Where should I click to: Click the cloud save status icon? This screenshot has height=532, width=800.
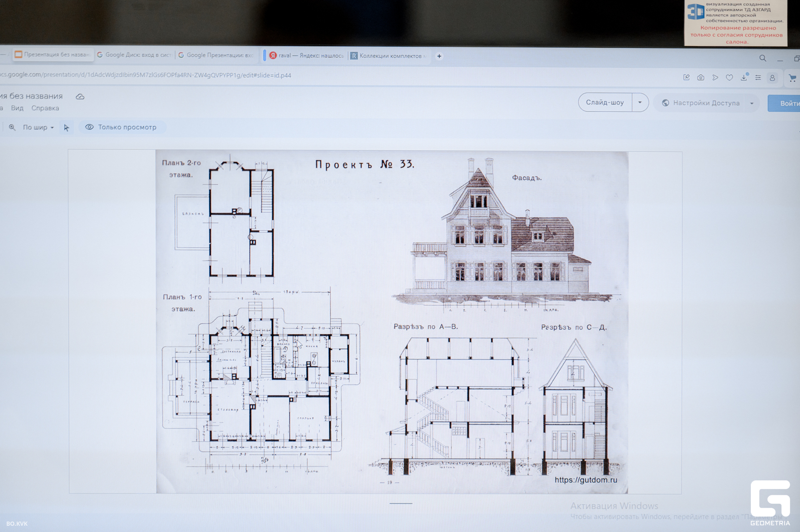coord(80,97)
